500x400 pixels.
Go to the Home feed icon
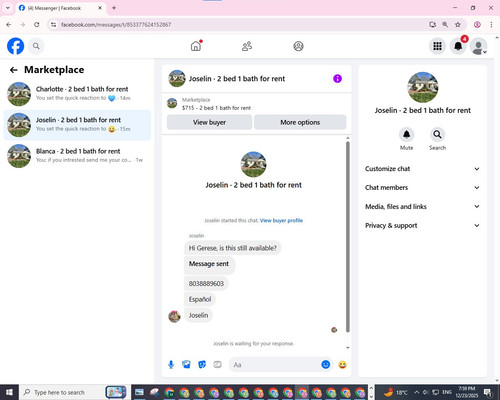[x=196, y=46]
